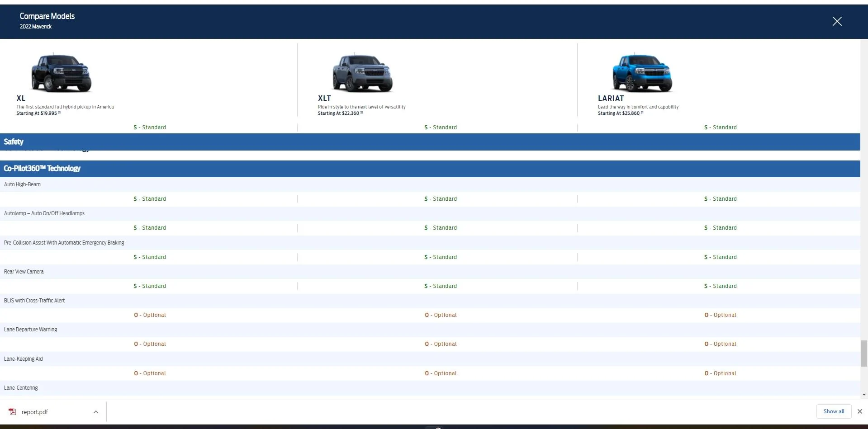The image size is (868, 429).
Task: Select the LARIAT truck thumbnail
Action: pos(642,73)
